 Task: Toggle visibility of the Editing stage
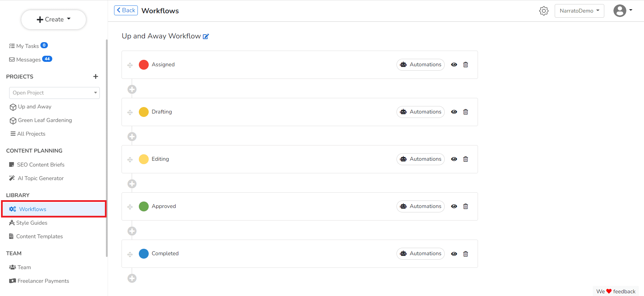(x=454, y=159)
